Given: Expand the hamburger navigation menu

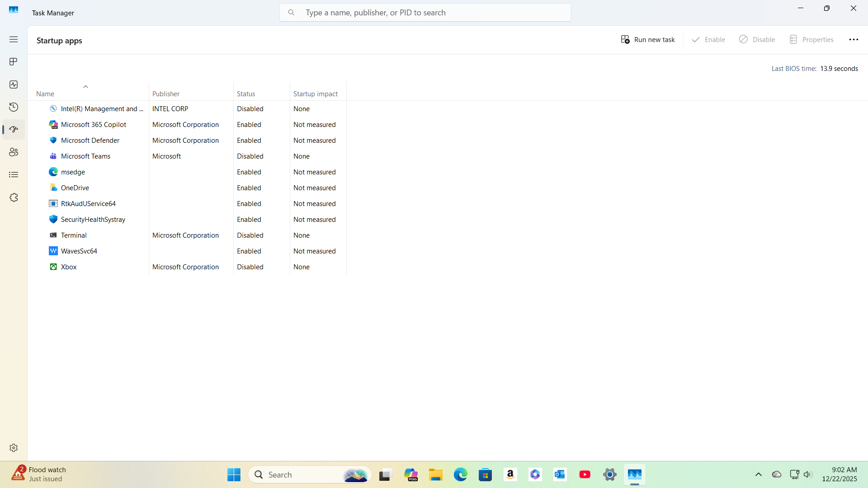Looking at the screenshot, I should [14, 39].
